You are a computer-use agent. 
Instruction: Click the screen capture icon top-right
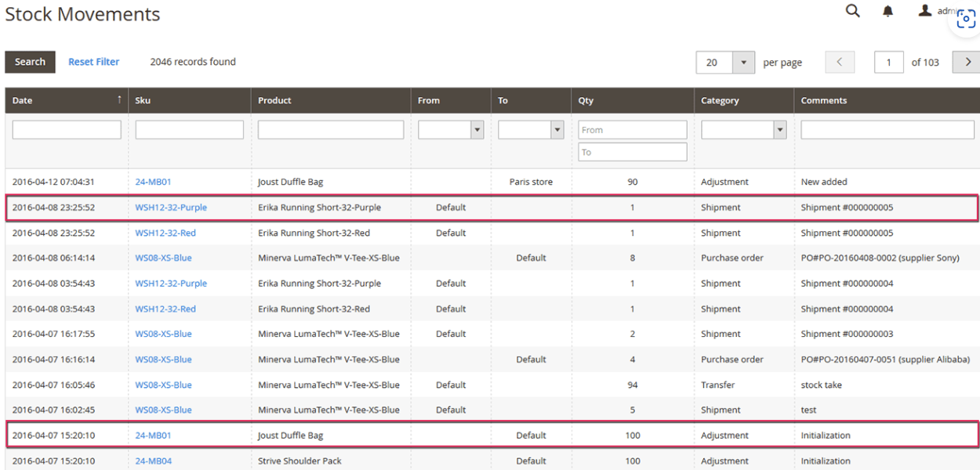point(965,17)
